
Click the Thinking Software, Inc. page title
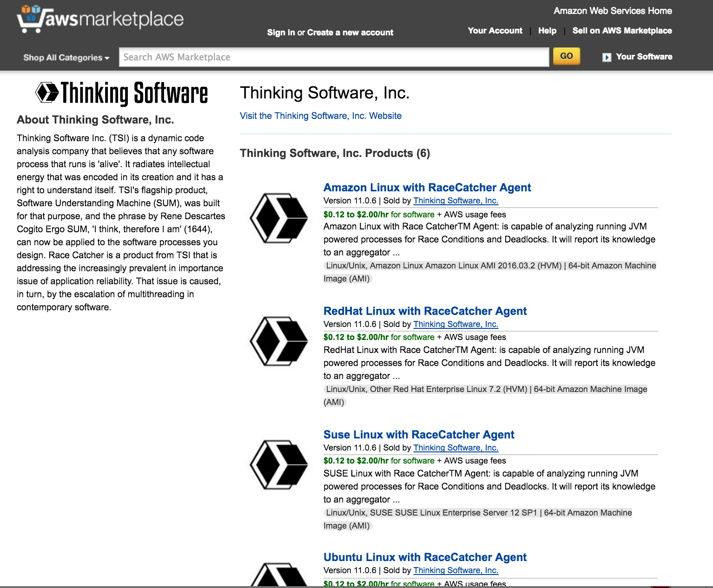point(324,93)
